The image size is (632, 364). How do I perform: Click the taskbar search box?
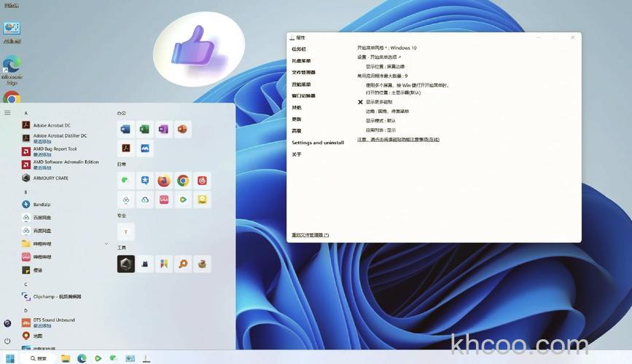39,358
